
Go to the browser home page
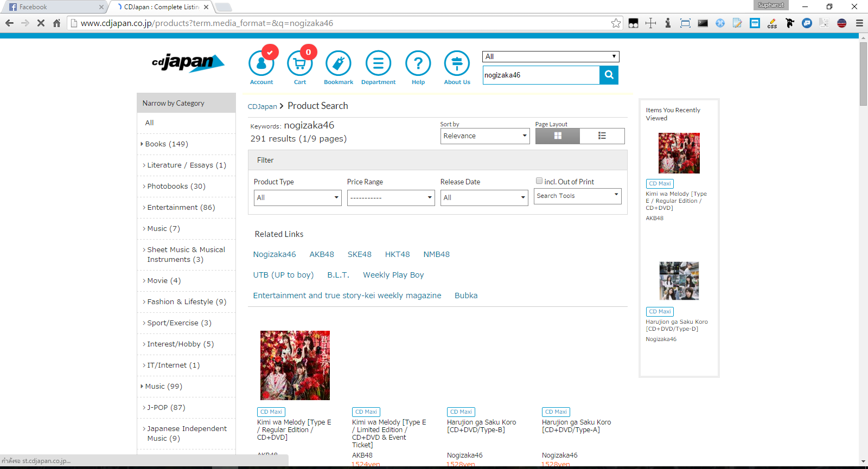click(x=56, y=23)
